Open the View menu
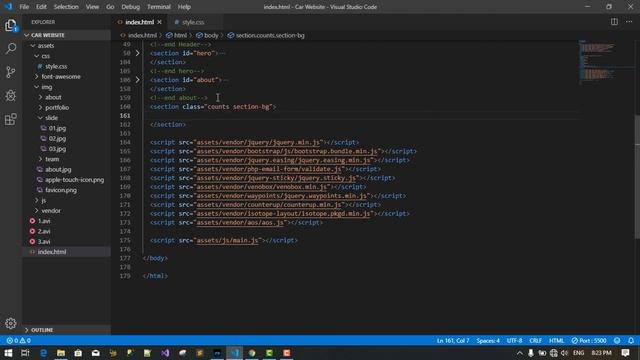Screen dimensions: 640x360 pyautogui.click(x=92, y=7)
